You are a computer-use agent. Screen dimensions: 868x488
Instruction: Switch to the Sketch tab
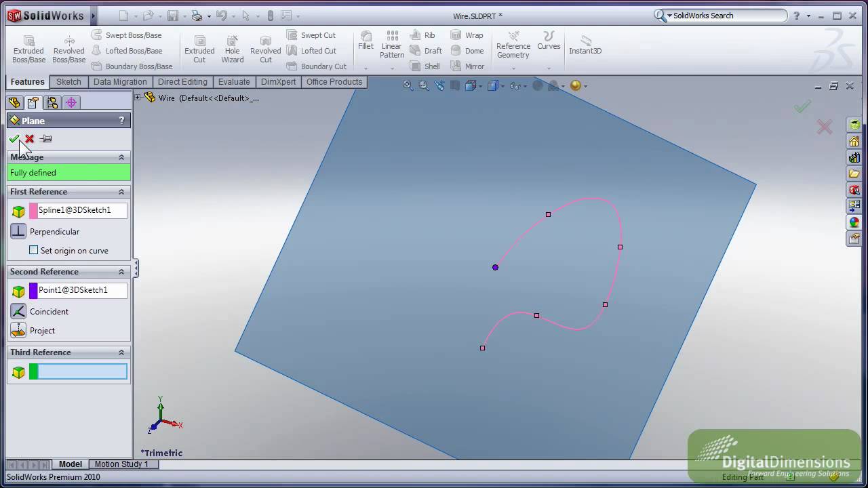point(68,82)
